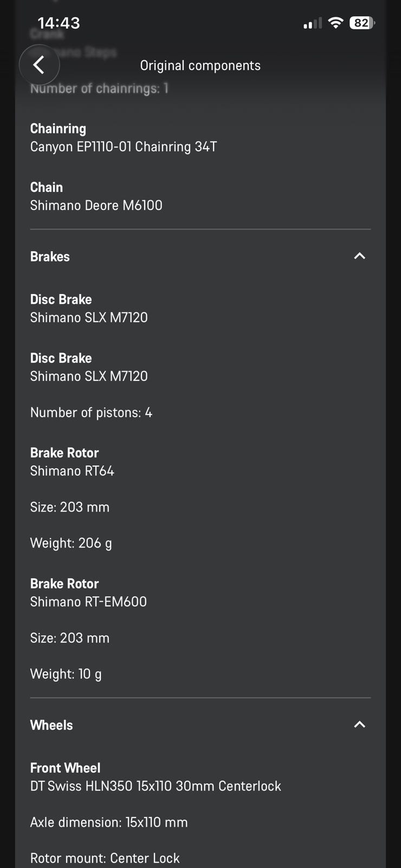This screenshot has width=401, height=868.
Task: Select the first Disc Brake SLX M7120 entry
Action: coord(89,309)
